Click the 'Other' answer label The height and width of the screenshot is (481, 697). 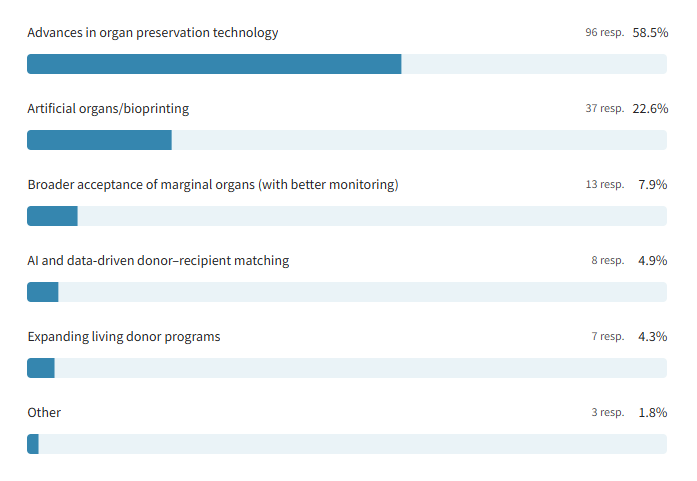(x=44, y=413)
